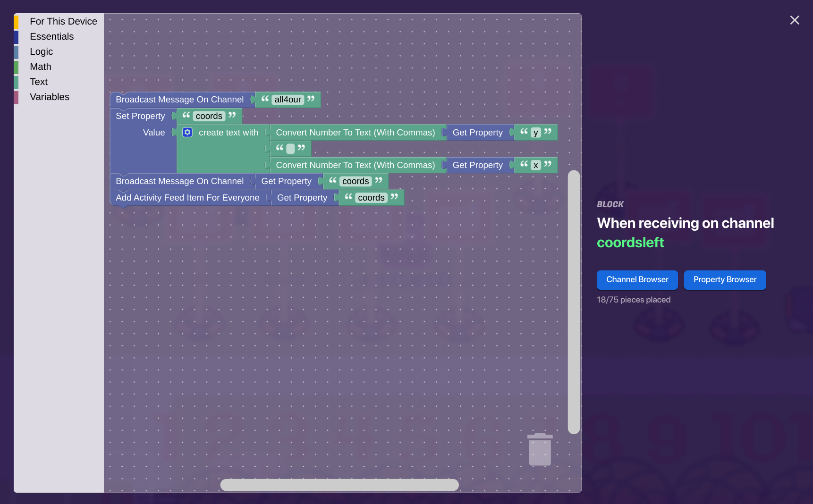
Task: Edit the all4our channel text field
Action: [x=288, y=100]
